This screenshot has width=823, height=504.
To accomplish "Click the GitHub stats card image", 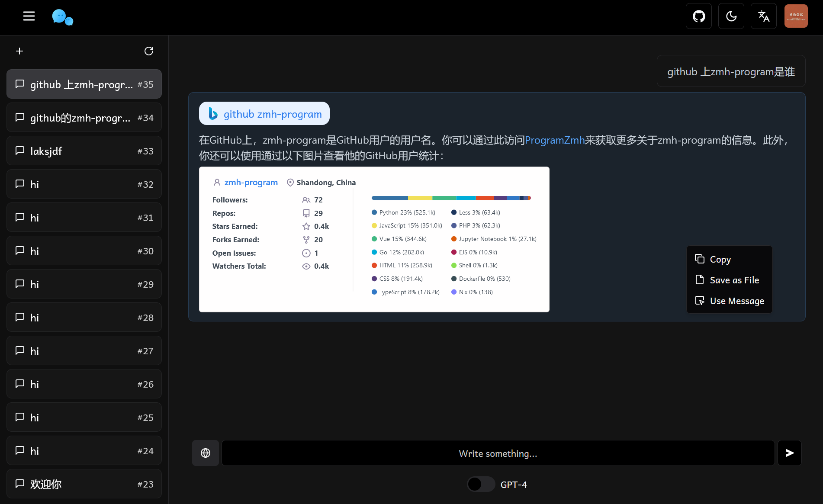I will click(374, 239).
